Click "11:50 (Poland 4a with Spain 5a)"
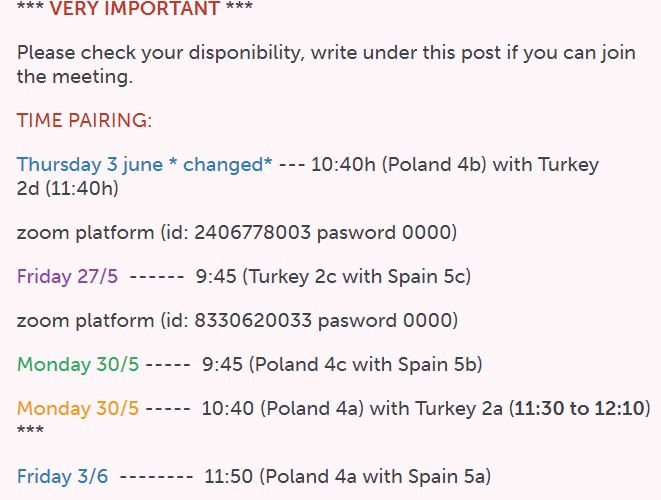 coord(347,476)
